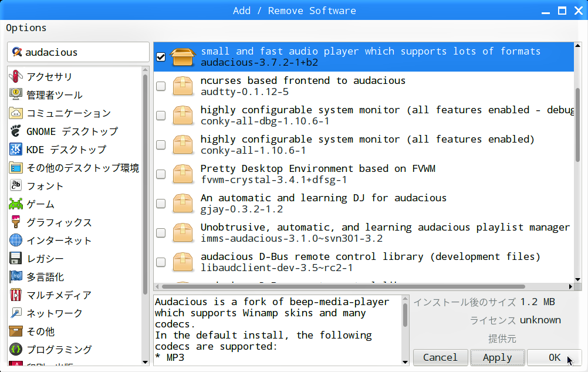The width and height of the screenshot is (588, 372).
Task: Check the libaudclient-dev-3.5~rc2-1 checkbox
Action: point(161,262)
